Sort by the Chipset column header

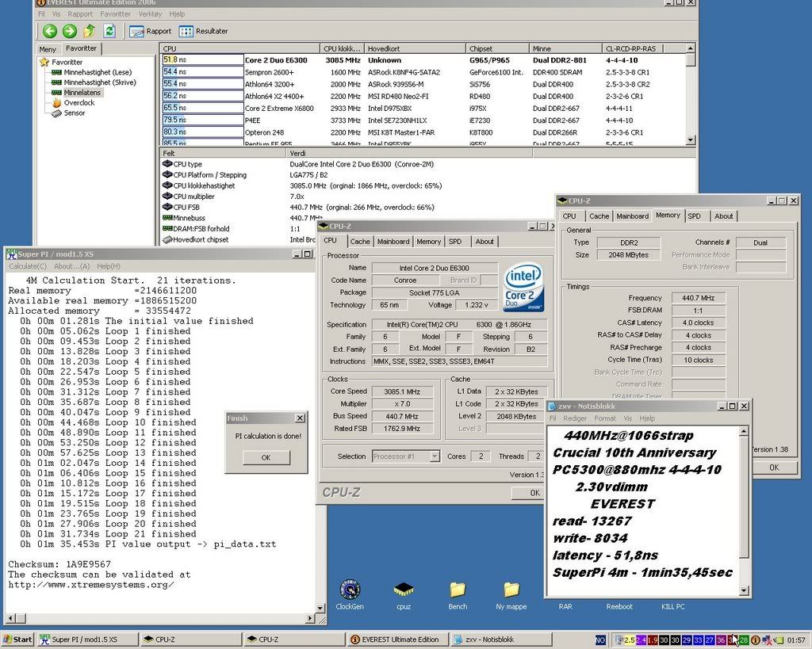pos(498,48)
